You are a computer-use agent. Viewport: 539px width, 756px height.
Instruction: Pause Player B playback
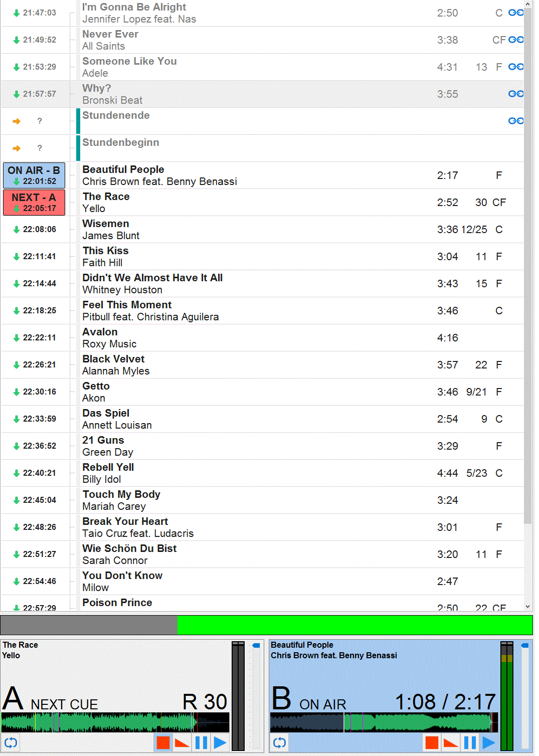pyautogui.click(x=470, y=742)
